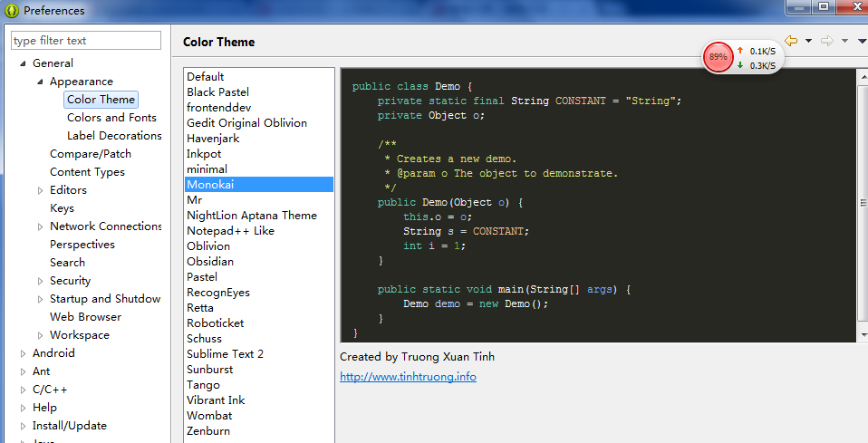
Task: Open the view menu triangle
Action: click(862, 41)
